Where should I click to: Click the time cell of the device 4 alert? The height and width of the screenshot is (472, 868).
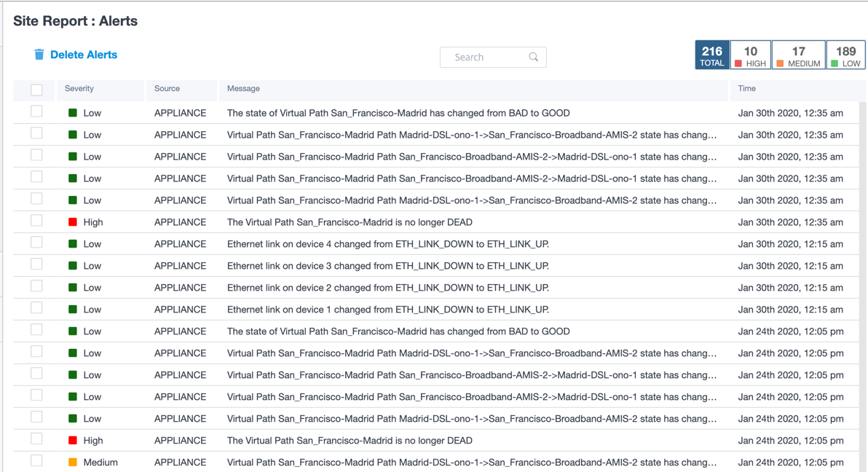790,244
